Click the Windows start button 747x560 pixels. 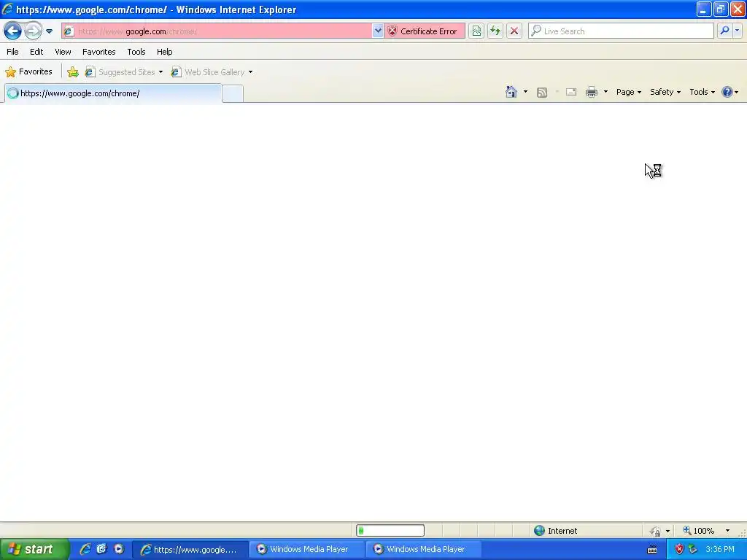[x=34, y=550]
